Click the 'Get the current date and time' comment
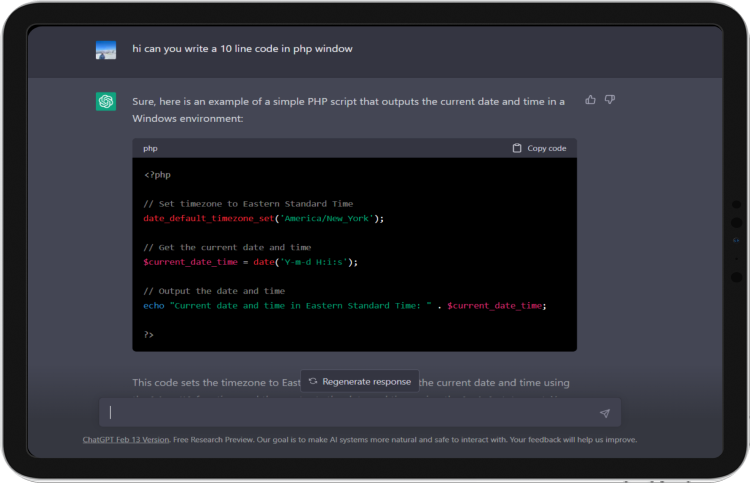 tap(227, 247)
